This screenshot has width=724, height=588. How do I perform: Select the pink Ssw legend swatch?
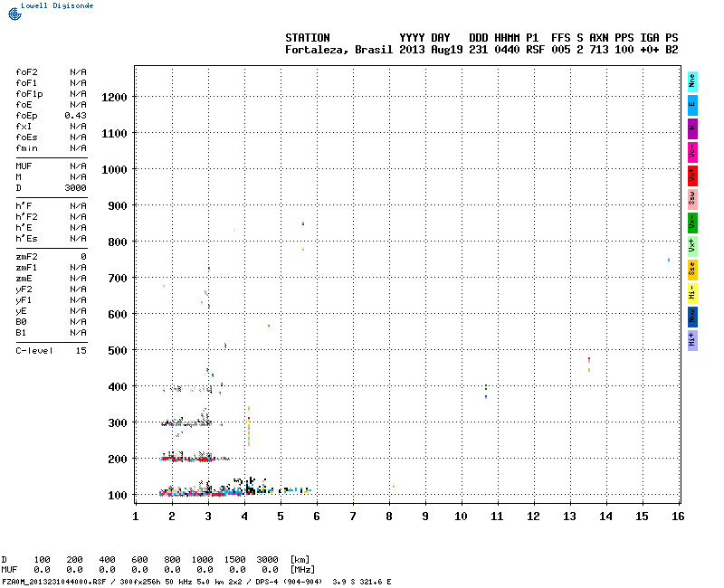click(x=692, y=199)
